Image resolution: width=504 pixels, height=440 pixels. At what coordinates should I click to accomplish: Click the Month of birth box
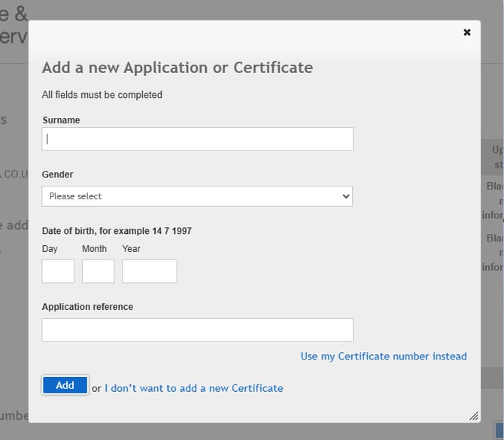(98, 272)
